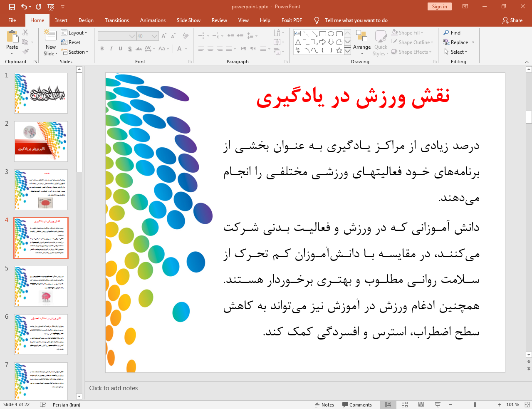Toggle justified text alignment
532x409 pixels.
[x=228, y=49]
